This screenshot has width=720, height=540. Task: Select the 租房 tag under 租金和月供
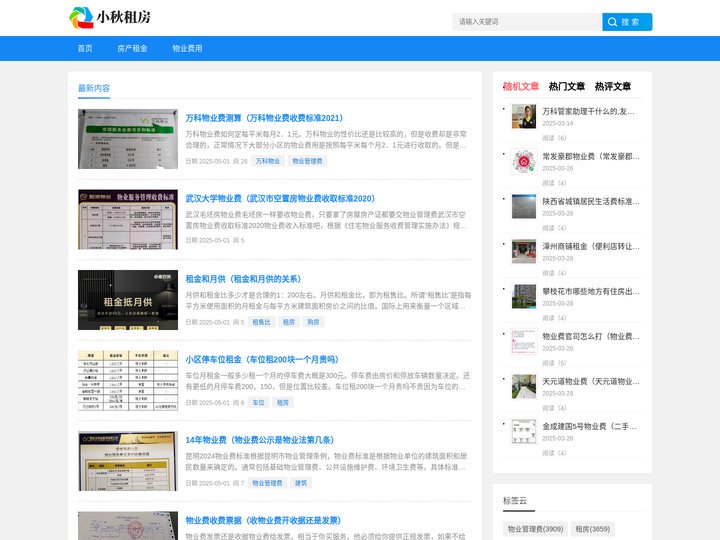(288, 322)
